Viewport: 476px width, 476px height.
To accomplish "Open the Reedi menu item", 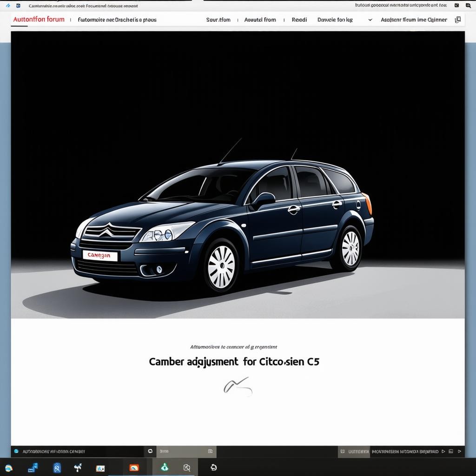I will point(299,20).
